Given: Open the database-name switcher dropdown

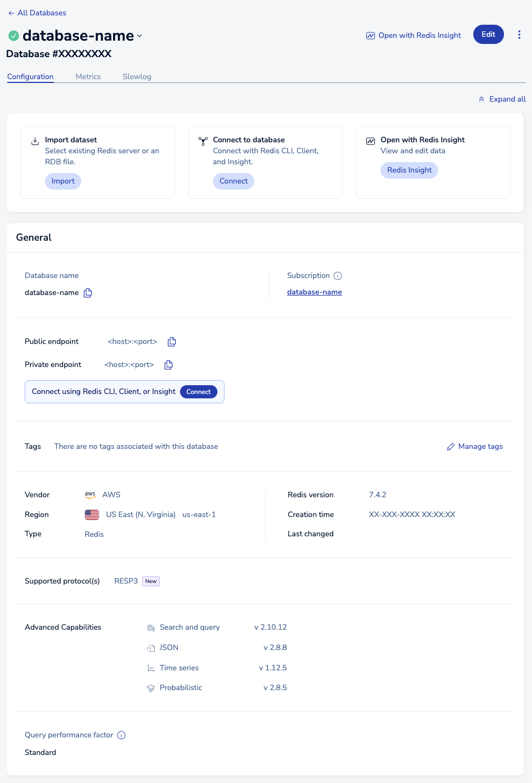Looking at the screenshot, I should tap(139, 36).
